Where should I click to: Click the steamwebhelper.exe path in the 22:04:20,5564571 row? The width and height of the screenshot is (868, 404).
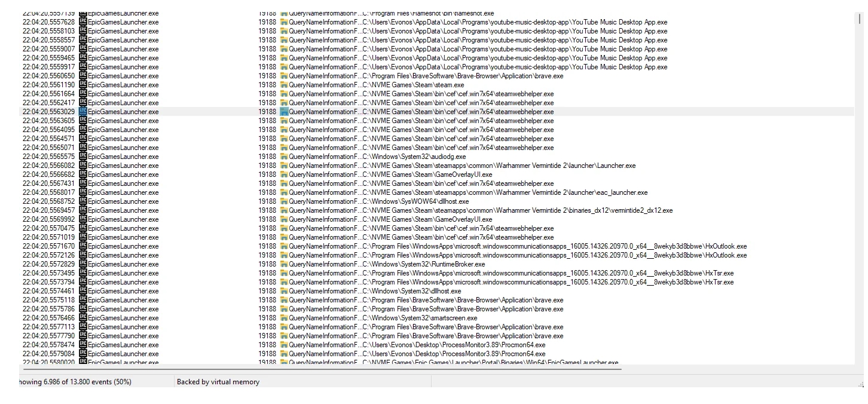[458, 139]
